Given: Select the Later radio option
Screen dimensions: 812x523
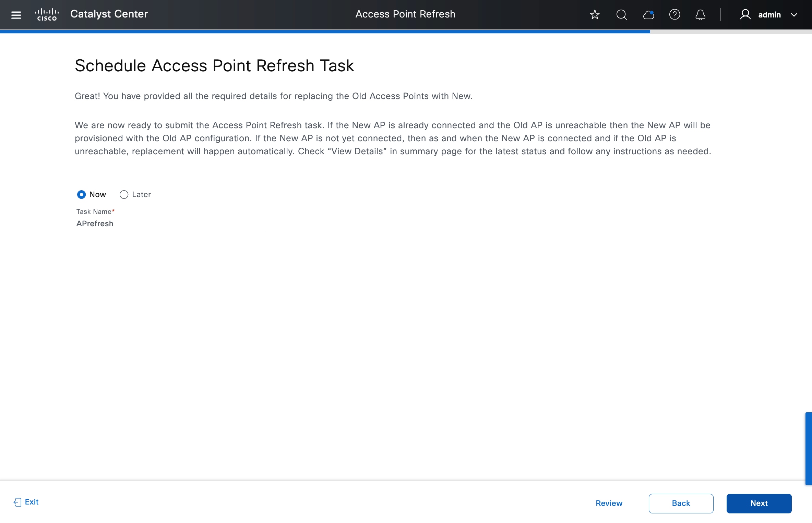Looking at the screenshot, I should 124,195.
